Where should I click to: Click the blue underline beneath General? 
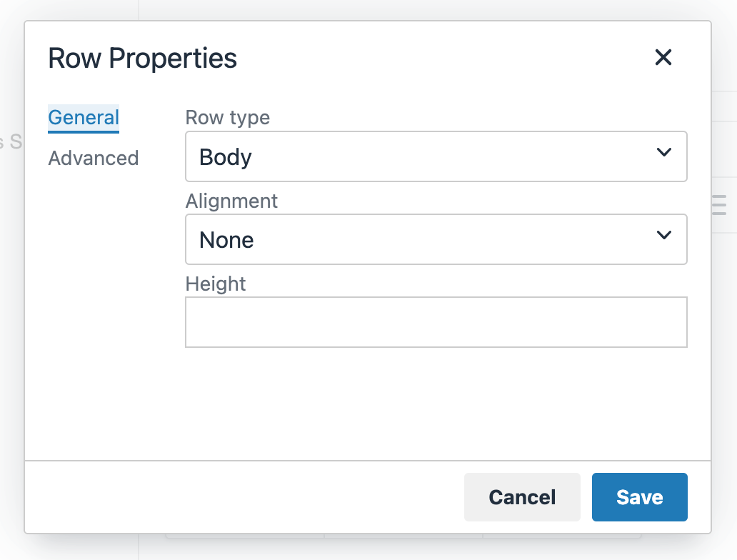point(84,131)
